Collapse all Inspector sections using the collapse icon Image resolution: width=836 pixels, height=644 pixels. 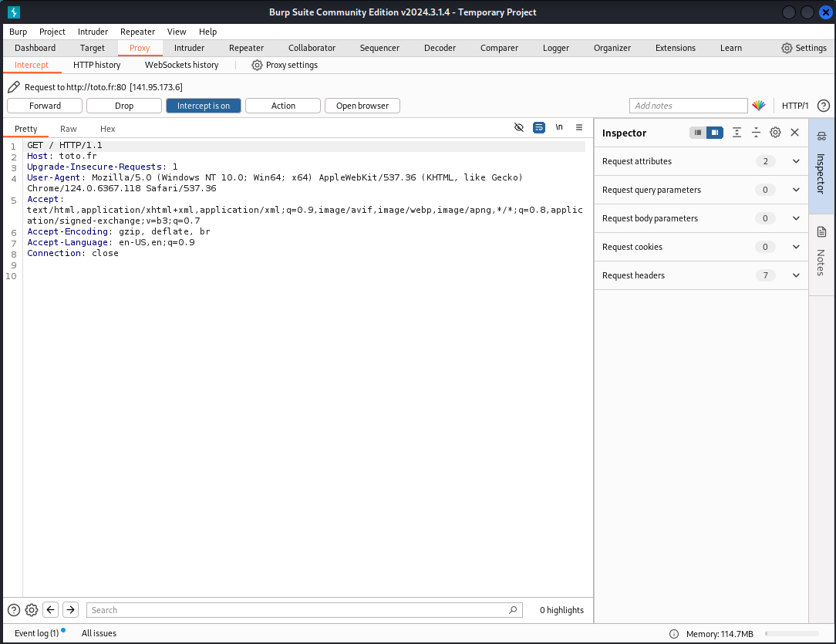[756, 132]
